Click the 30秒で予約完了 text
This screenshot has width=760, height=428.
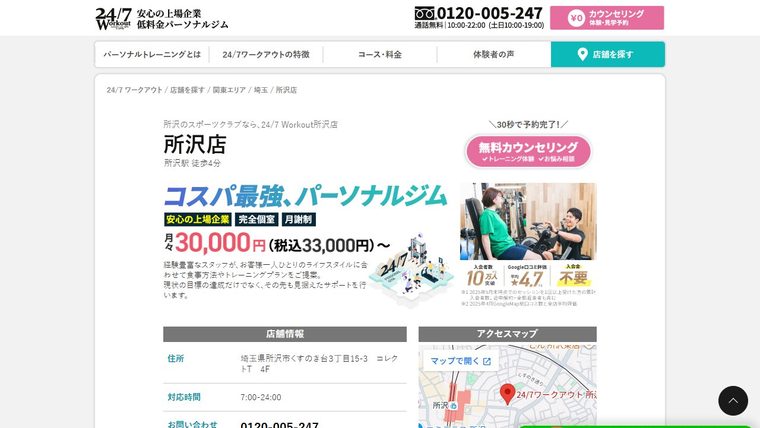pyautogui.click(x=528, y=125)
